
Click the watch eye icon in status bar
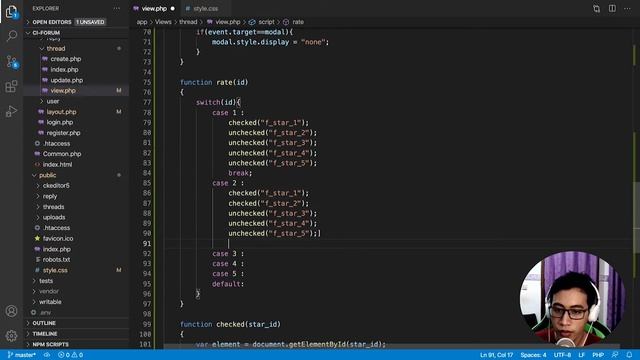click(x=47, y=355)
